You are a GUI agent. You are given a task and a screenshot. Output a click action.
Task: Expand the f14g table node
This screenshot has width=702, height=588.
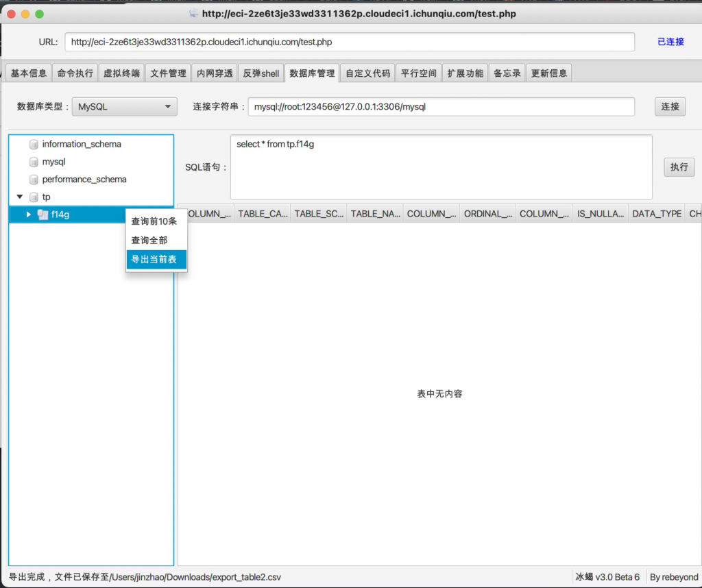[x=28, y=214]
